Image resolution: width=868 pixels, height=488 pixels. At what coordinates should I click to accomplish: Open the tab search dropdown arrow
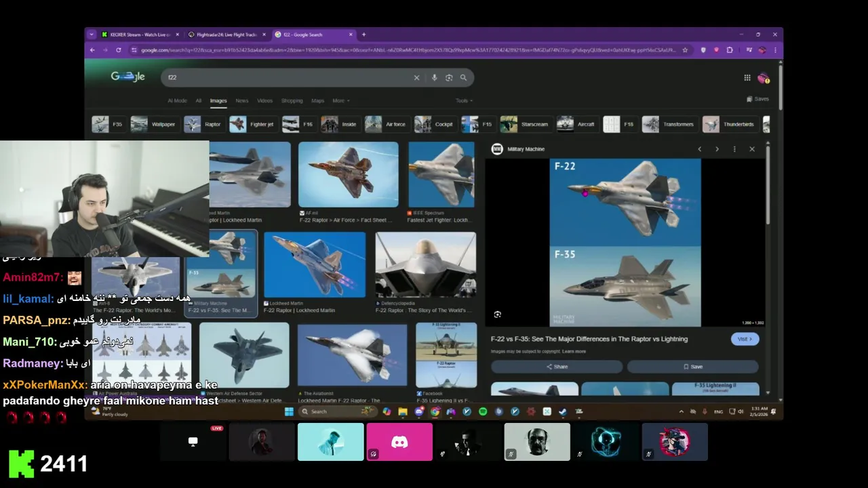click(92, 35)
